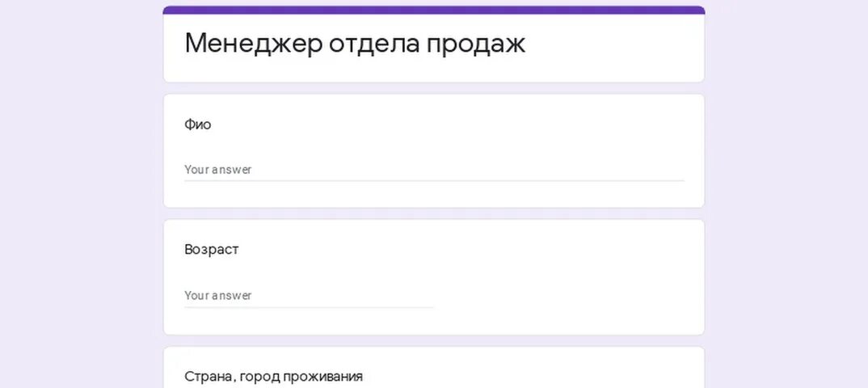Screen dimensions: 868x388
Task: Click the Фио answer input field
Action: [434, 170]
